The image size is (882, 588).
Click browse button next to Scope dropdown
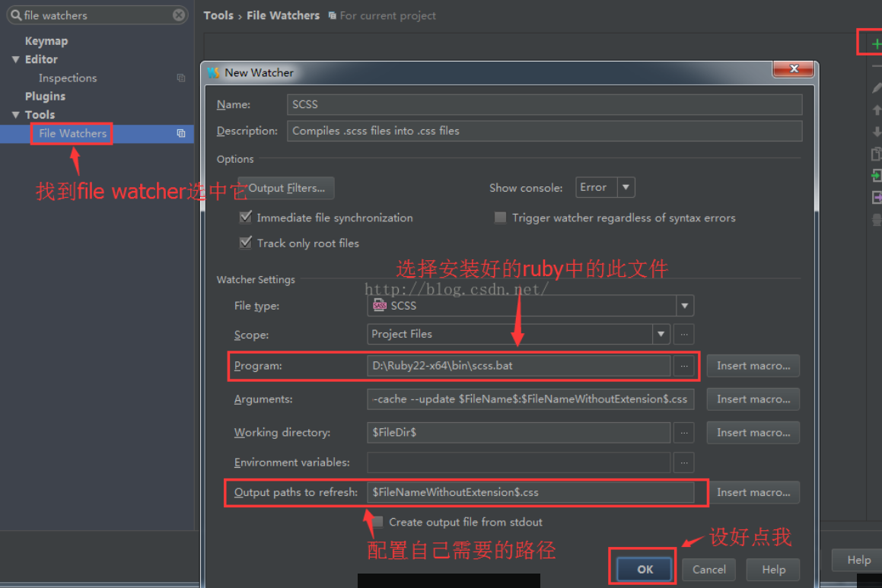pyautogui.click(x=684, y=334)
